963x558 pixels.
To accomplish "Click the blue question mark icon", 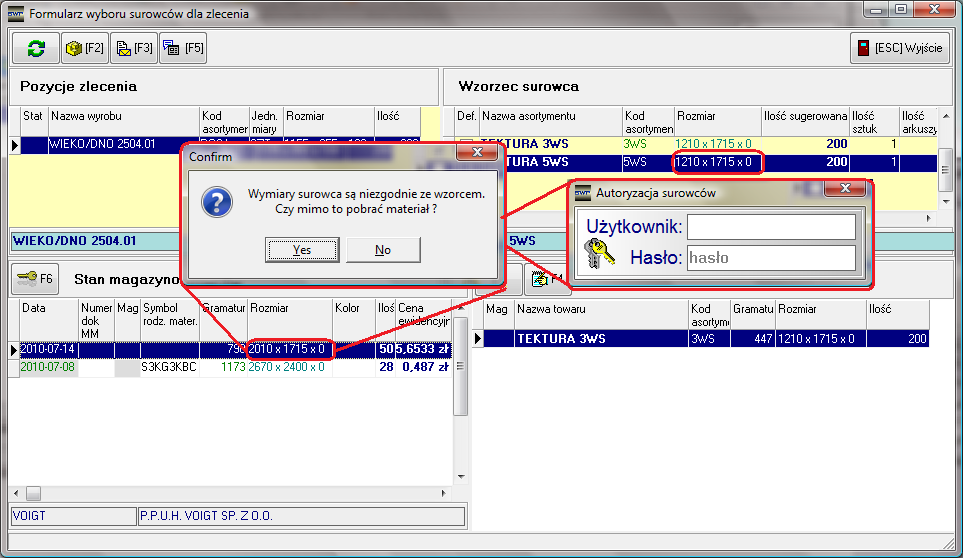I will (217, 201).
